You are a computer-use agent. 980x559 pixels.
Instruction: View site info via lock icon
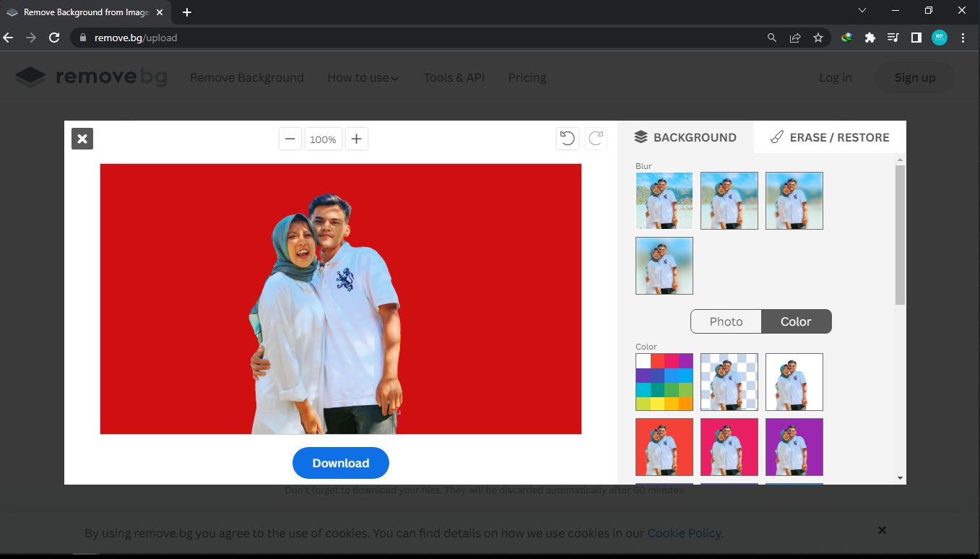coord(82,38)
